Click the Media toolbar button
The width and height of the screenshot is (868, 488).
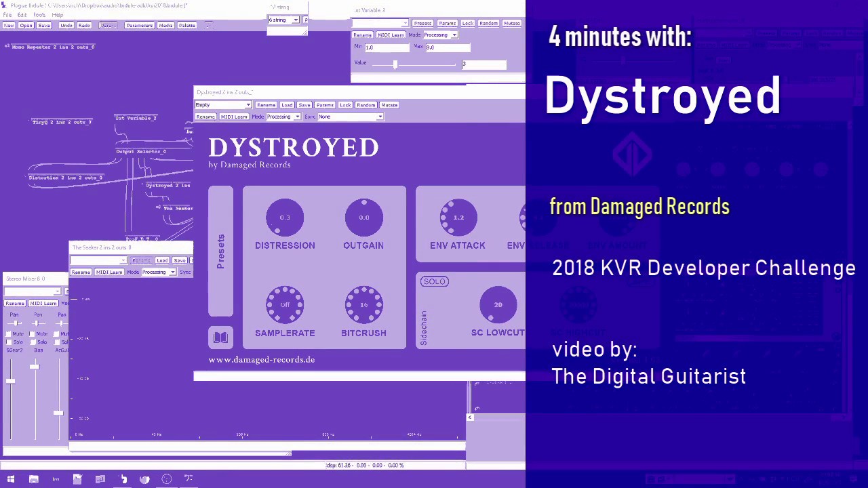click(x=165, y=25)
